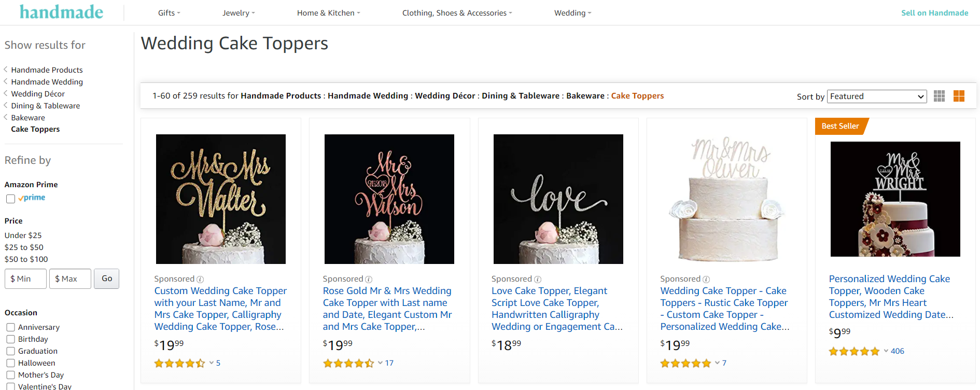The image size is (980, 390).
Task: Click the Min price input field
Action: pos(25,278)
